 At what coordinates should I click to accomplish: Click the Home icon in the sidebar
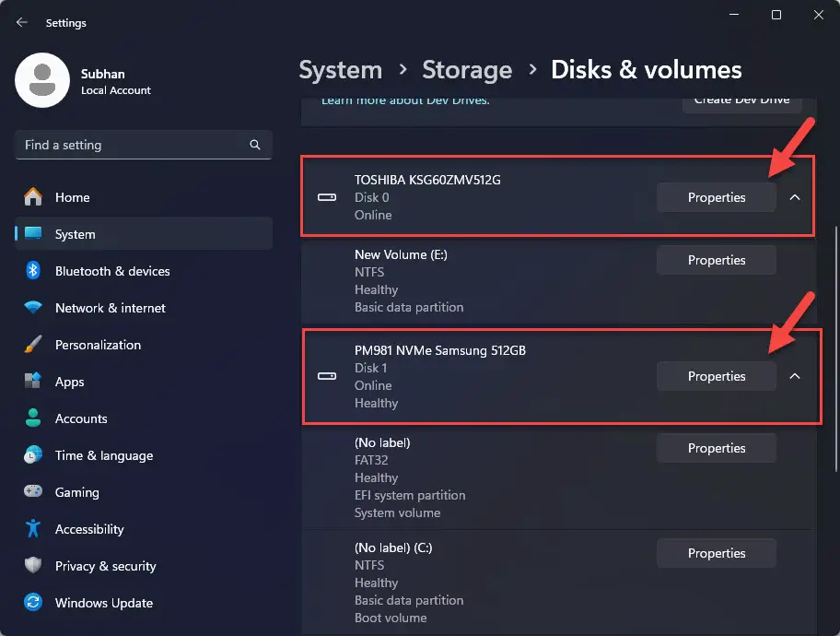pyautogui.click(x=34, y=197)
